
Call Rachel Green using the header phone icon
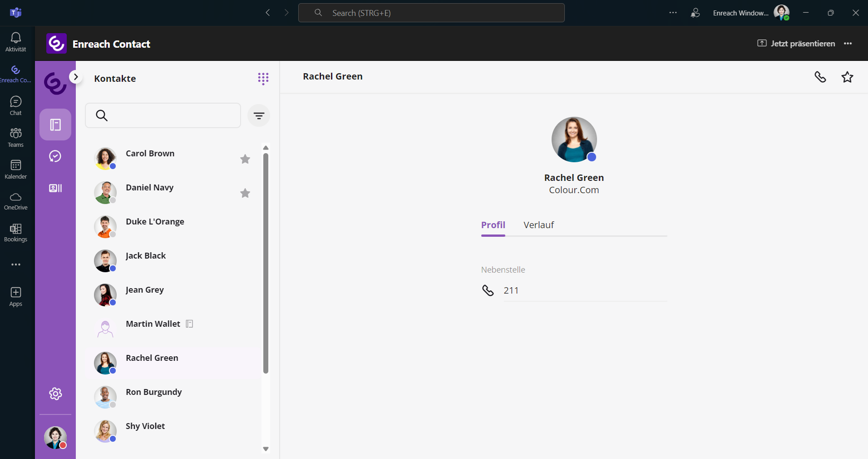[x=820, y=77]
